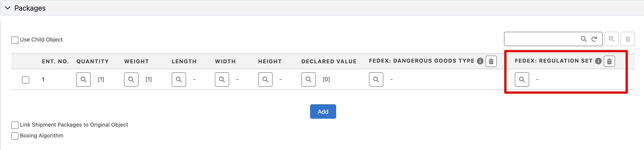
Task: Show info for FedEx Regulation Set
Action: 598,61
